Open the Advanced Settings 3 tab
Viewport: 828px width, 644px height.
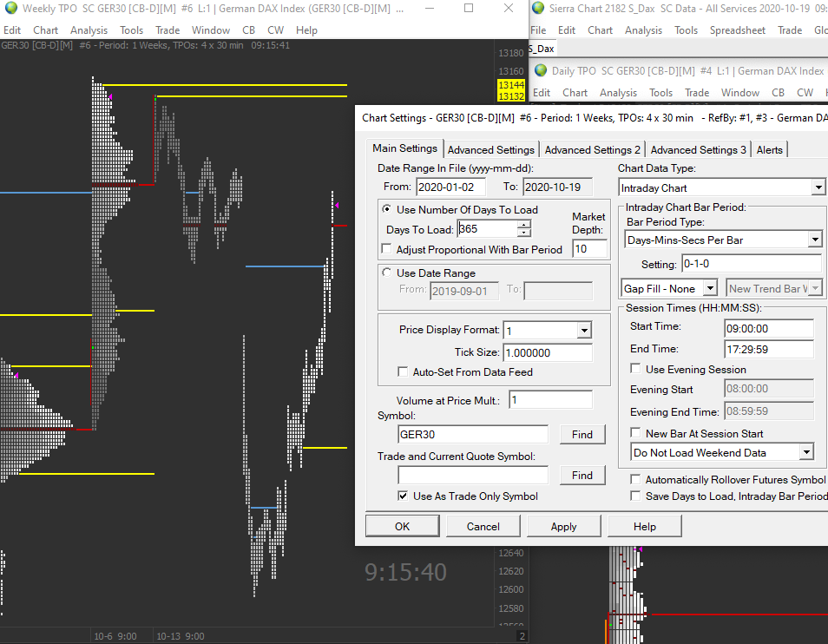[698, 150]
